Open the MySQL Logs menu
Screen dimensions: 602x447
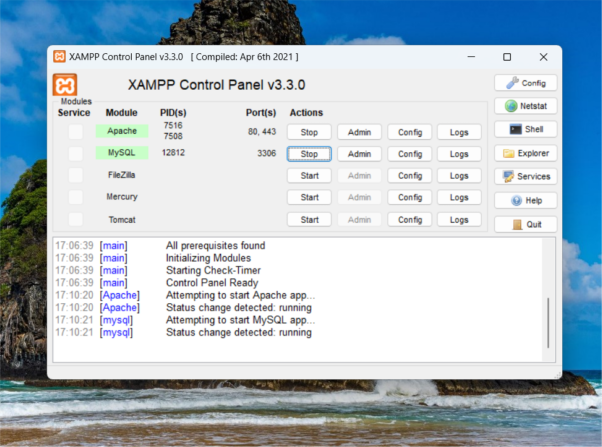459,154
